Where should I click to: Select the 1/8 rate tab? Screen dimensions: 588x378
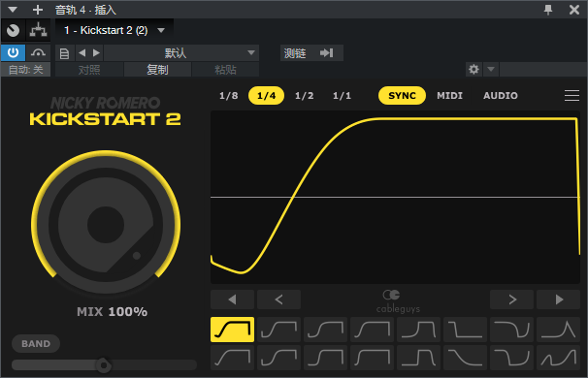[228, 96]
